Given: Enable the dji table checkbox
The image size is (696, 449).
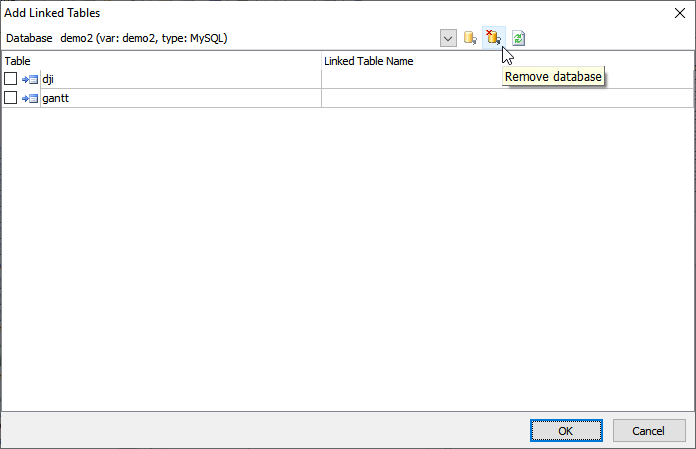Looking at the screenshot, I should tap(11, 79).
